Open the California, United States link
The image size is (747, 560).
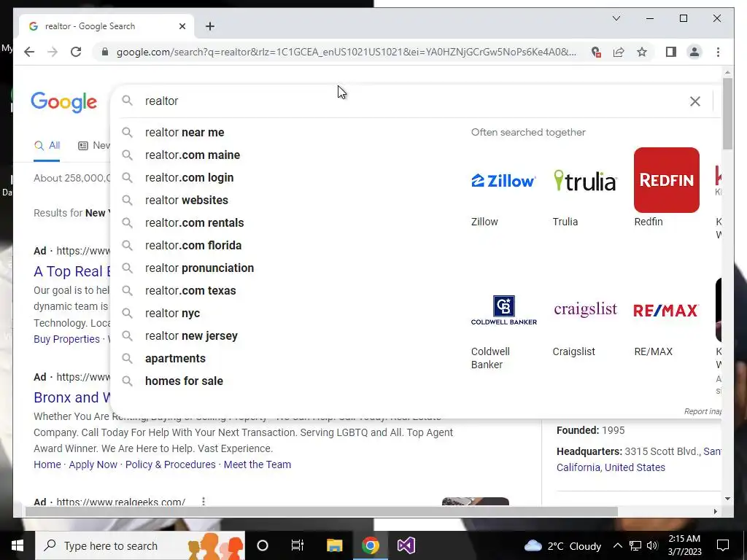[611, 467]
